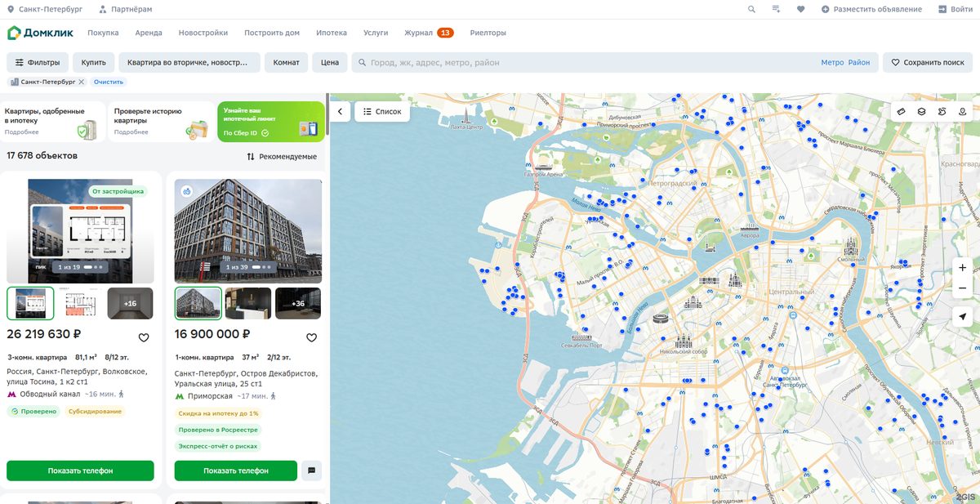Click Войти to sign in
Viewport: 980px width, 504px height.
955,9
